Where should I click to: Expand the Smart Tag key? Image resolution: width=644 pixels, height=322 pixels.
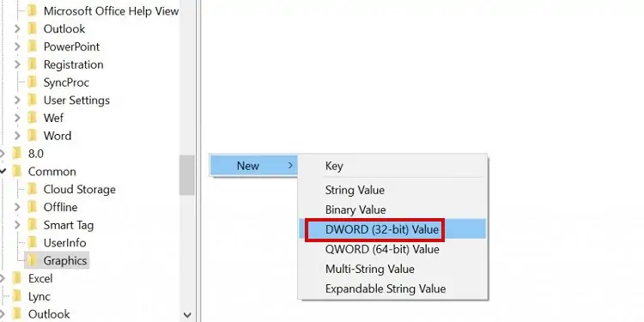(x=17, y=225)
